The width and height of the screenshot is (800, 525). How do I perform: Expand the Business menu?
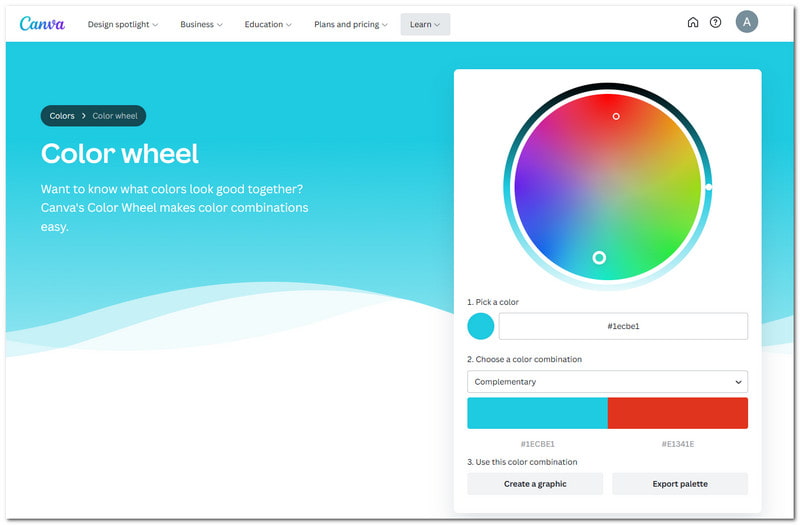tap(201, 24)
